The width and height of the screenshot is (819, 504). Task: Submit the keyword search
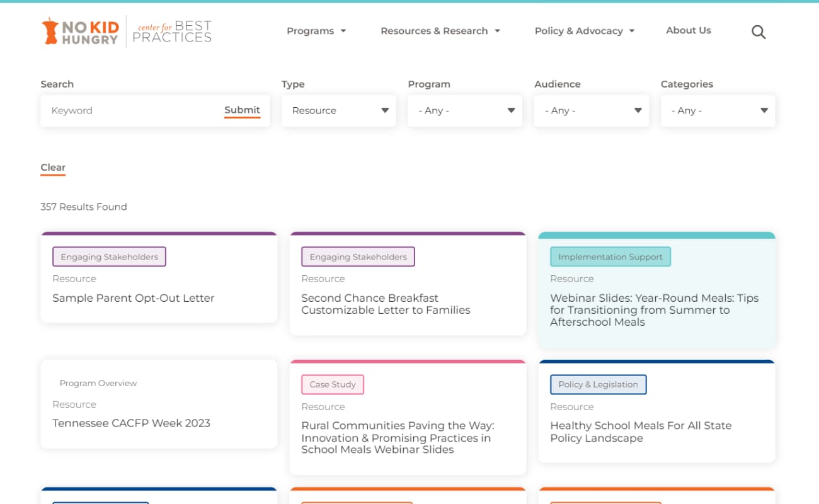242,111
